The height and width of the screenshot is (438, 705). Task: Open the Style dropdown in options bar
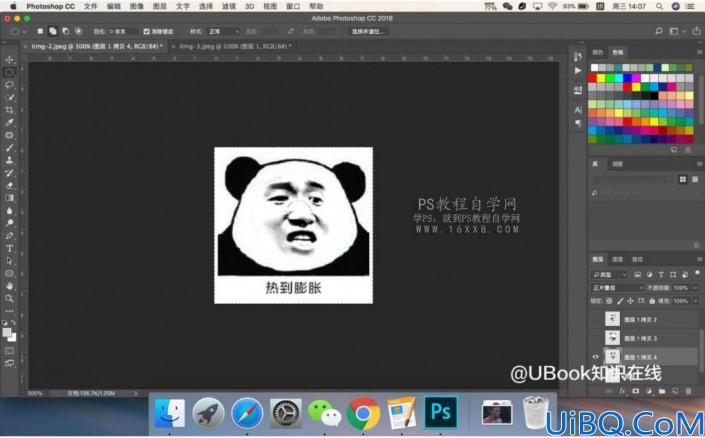click(x=223, y=31)
